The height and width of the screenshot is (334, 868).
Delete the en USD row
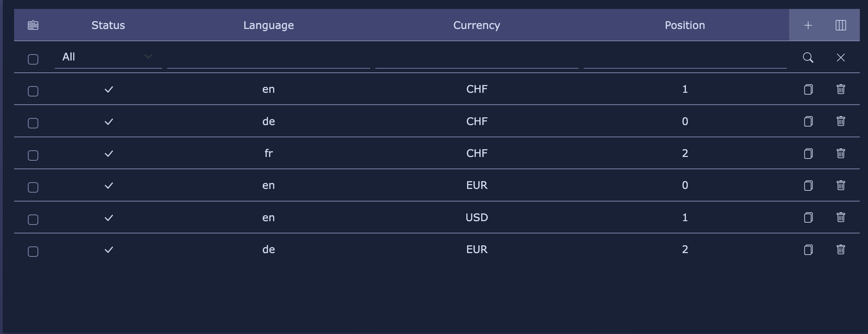point(841,217)
